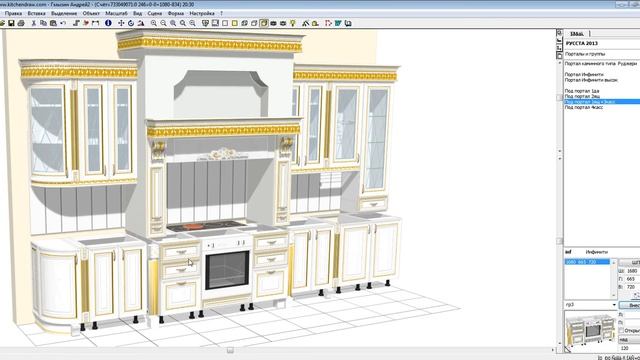This screenshot has width=640, height=360.
Task: Click the Внес insert button
Action: point(630,305)
